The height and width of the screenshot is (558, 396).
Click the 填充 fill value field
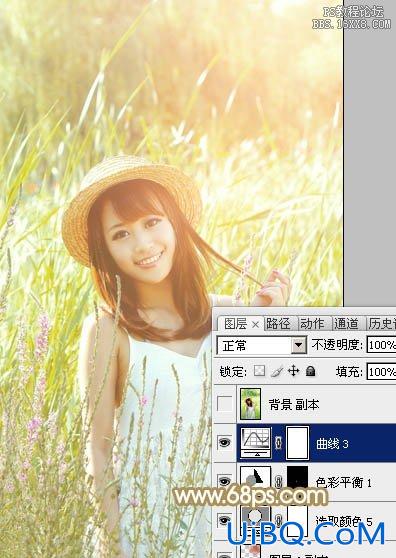(381, 372)
